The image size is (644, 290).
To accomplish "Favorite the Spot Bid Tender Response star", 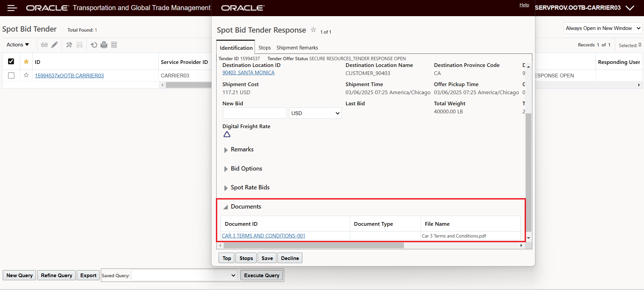I will tap(313, 30).
